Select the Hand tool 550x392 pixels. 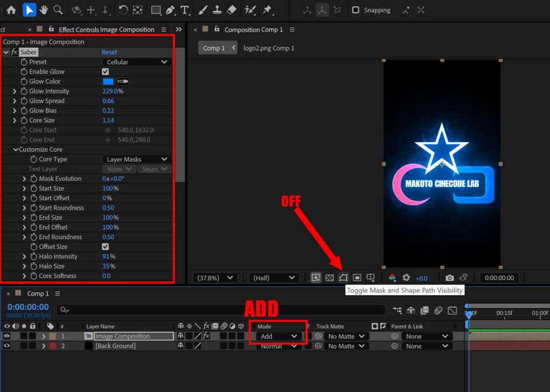tap(44, 10)
